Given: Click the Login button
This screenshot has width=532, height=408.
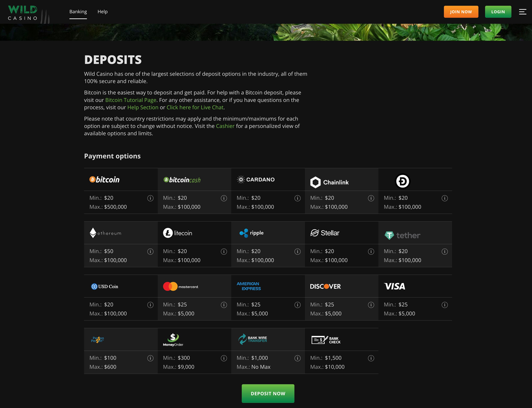Looking at the screenshot, I should [498, 12].
